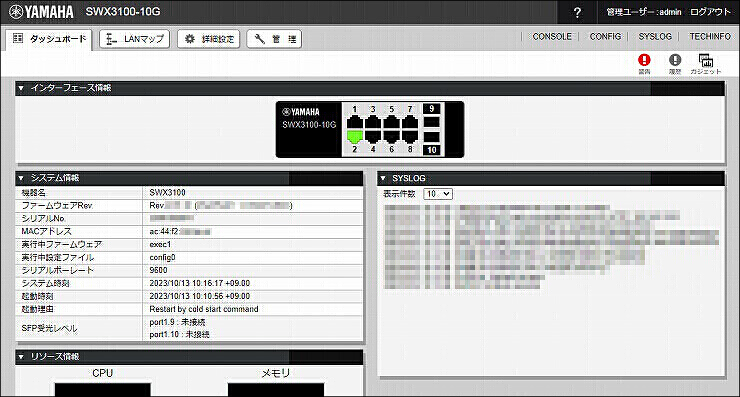The height and width of the screenshot is (397, 740).
Task: Click system time 2023/10/13 10:16:17
Action: [200, 283]
